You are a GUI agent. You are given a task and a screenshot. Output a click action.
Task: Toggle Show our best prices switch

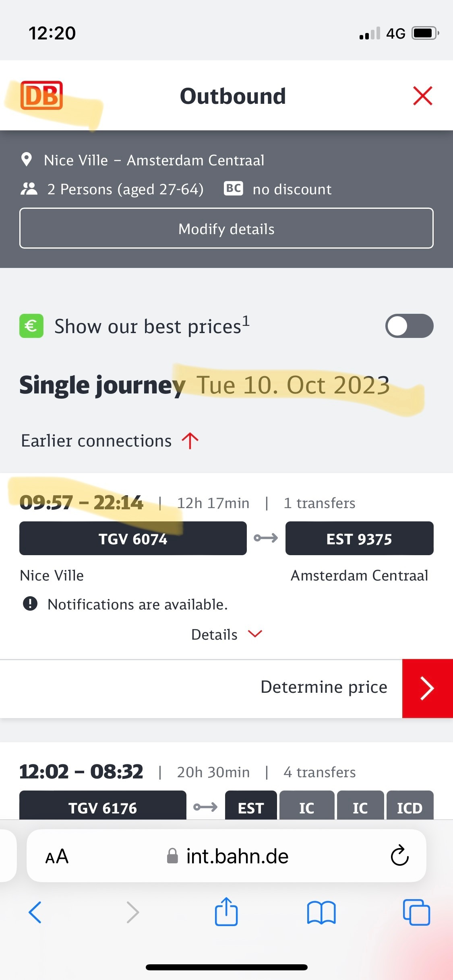409,326
